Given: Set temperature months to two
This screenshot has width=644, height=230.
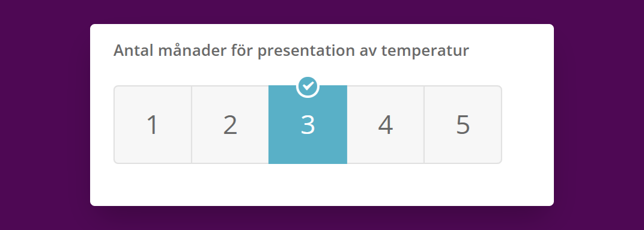Looking at the screenshot, I should point(230,124).
